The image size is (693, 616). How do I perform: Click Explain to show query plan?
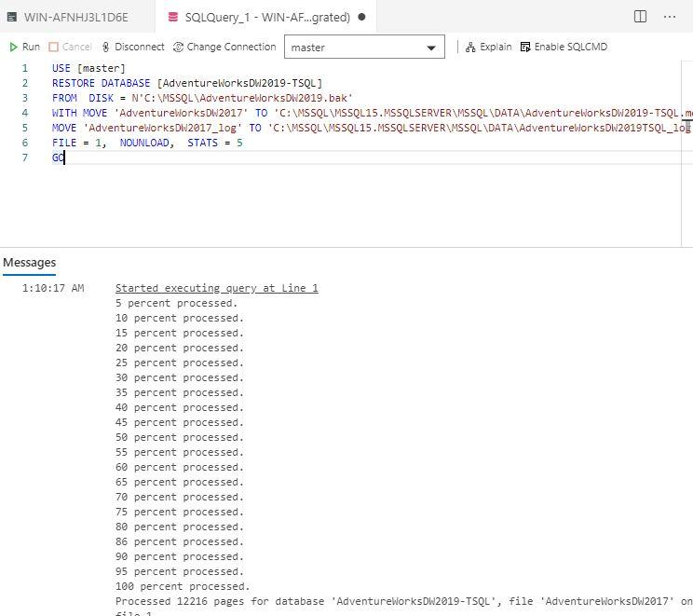click(x=488, y=47)
